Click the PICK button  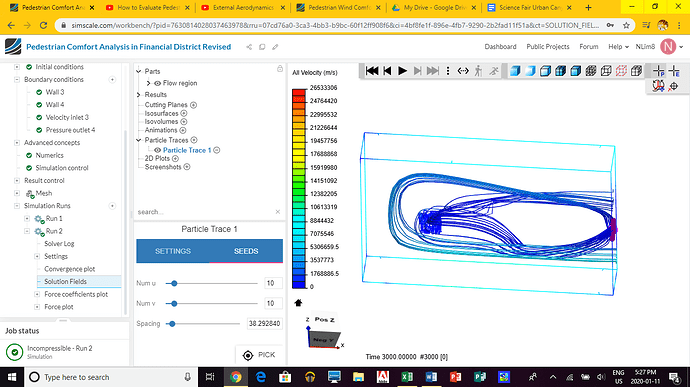(259, 355)
